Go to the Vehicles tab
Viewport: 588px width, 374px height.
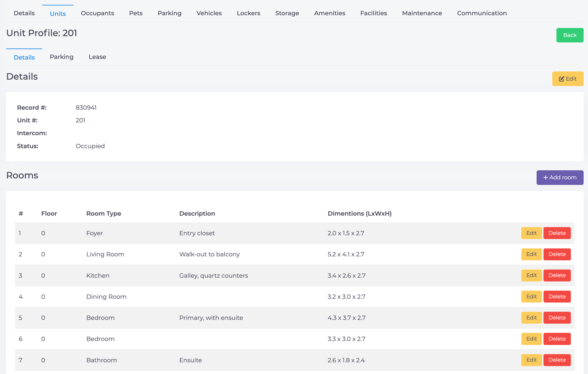click(209, 13)
